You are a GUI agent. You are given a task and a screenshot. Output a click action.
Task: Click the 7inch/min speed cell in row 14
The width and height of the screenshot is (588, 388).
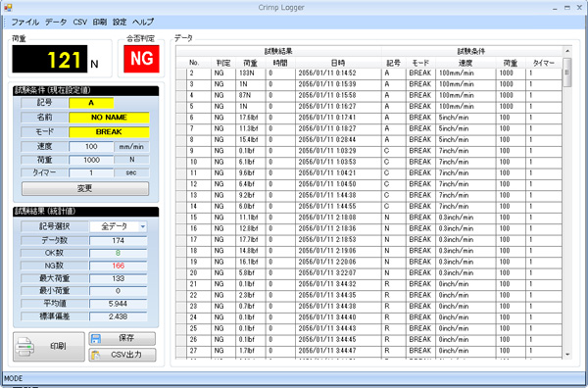coord(465,206)
